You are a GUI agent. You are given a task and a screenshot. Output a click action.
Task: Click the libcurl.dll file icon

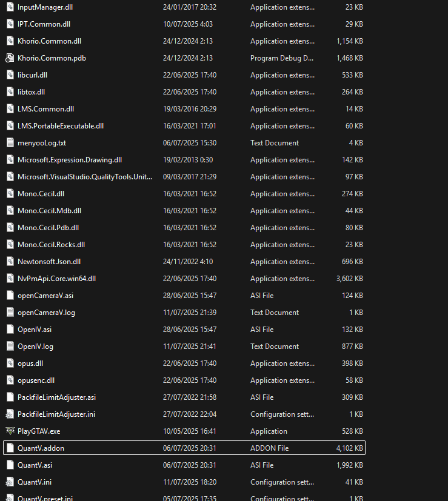[10, 75]
